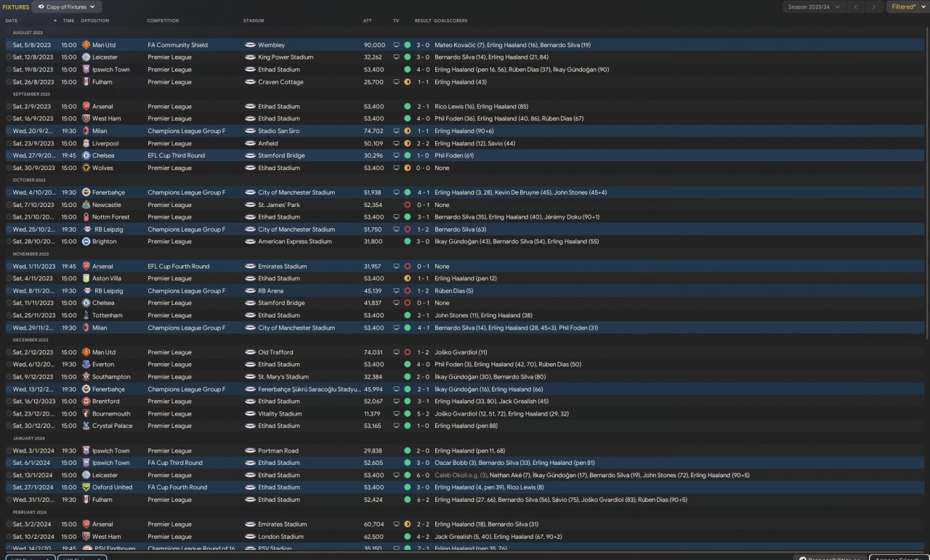Click the Bournemouth club badge
The width and height of the screenshot is (930, 560).
[86, 414]
